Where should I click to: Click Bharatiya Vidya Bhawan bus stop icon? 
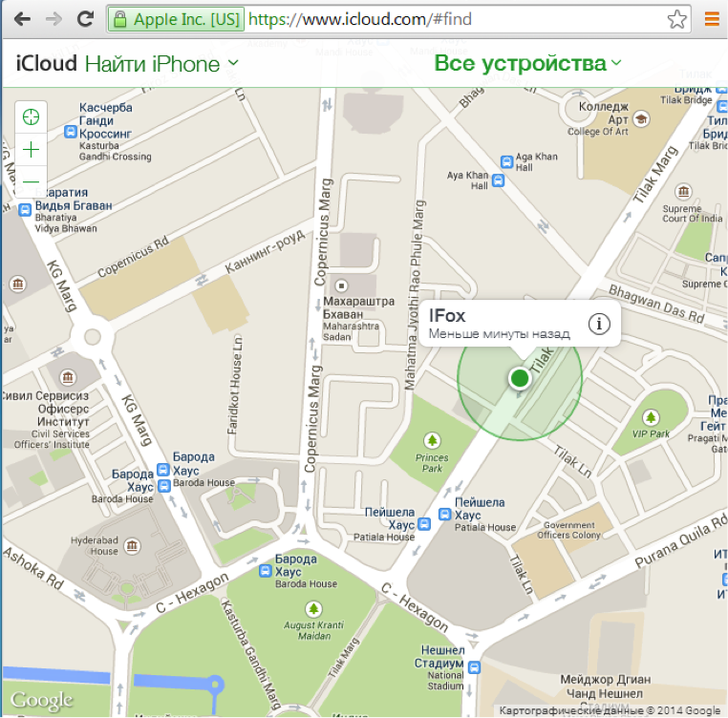[x=25, y=210]
